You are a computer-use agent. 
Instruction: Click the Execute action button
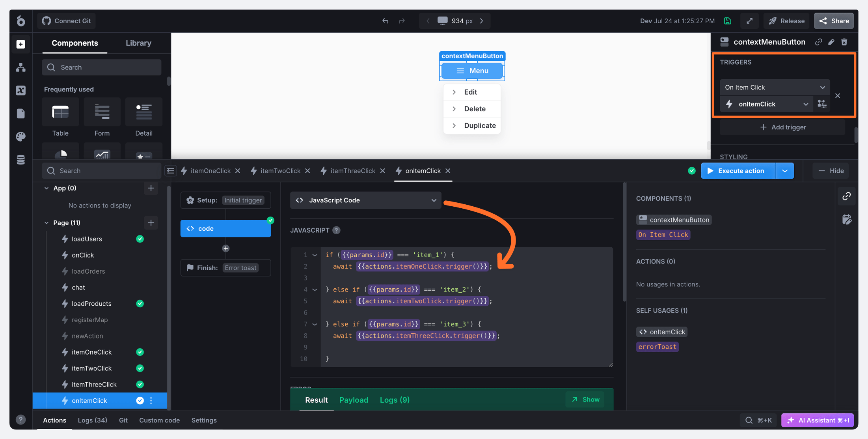[x=738, y=171]
